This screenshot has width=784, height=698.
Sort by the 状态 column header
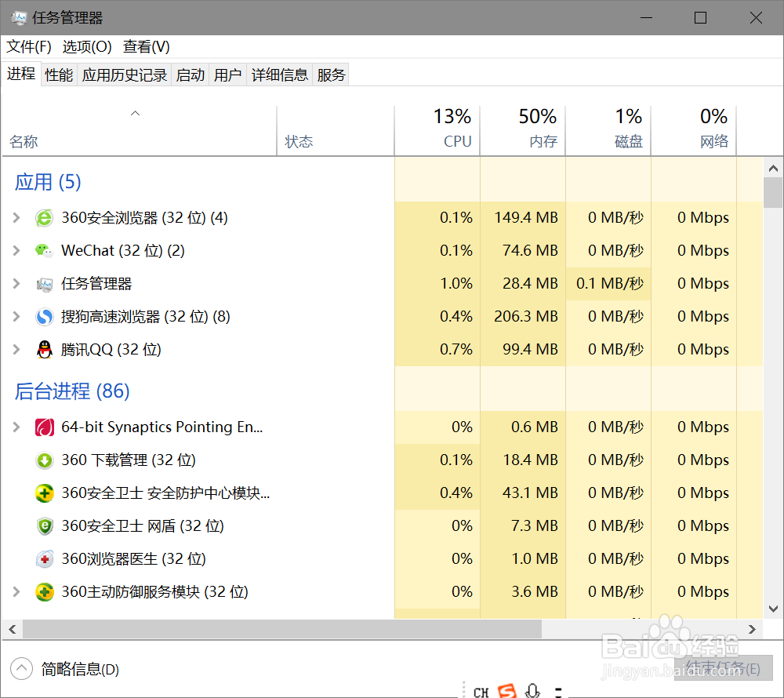click(336, 131)
